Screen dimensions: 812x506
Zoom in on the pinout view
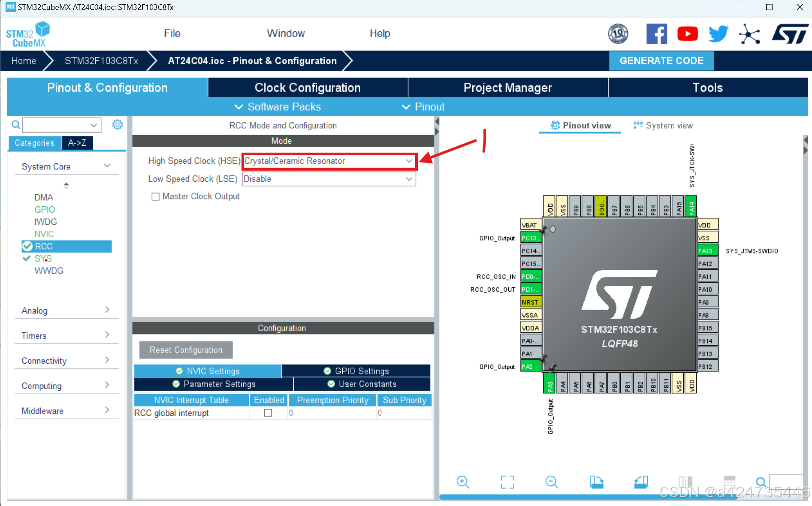coord(463,482)
